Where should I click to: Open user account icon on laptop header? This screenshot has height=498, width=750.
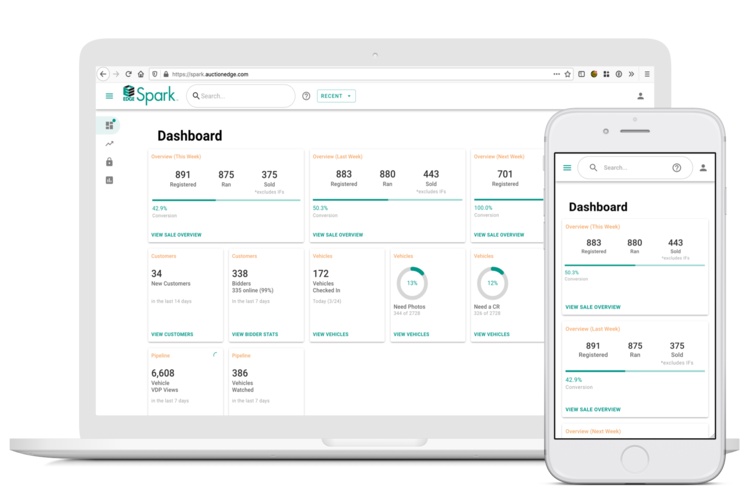(x=640, y=96)
